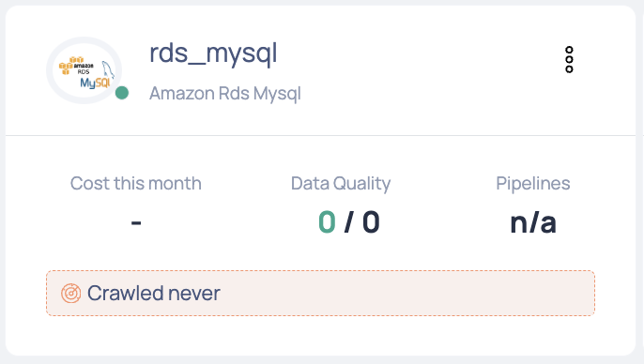Click the total data quality checks count

371,222
